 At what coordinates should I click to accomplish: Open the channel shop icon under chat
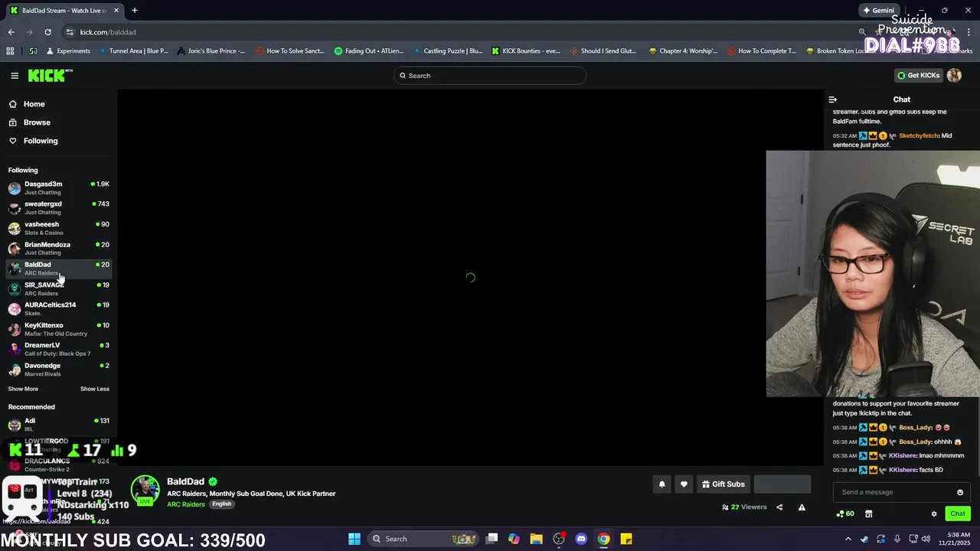click(x=869, y=514)
